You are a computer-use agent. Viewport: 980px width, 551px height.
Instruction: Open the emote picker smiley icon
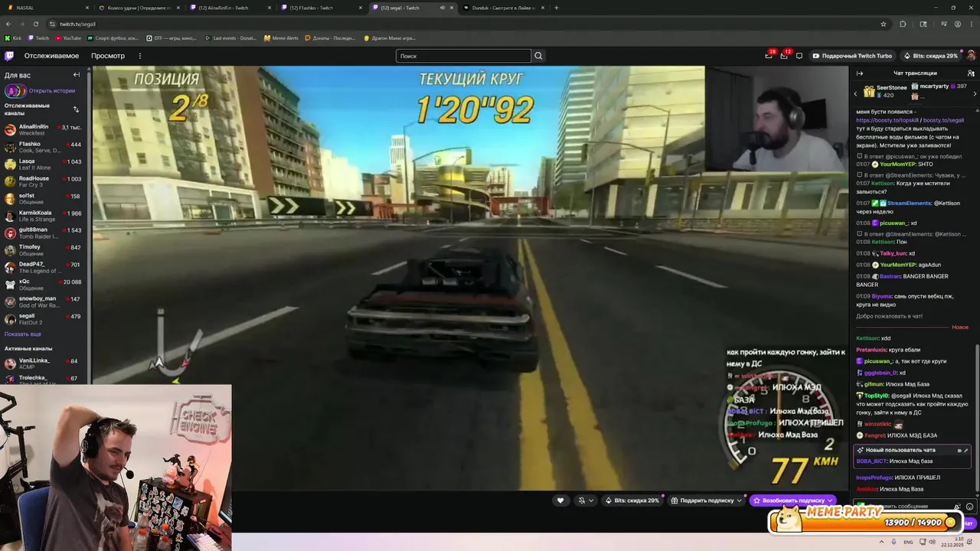coord(970,507)
